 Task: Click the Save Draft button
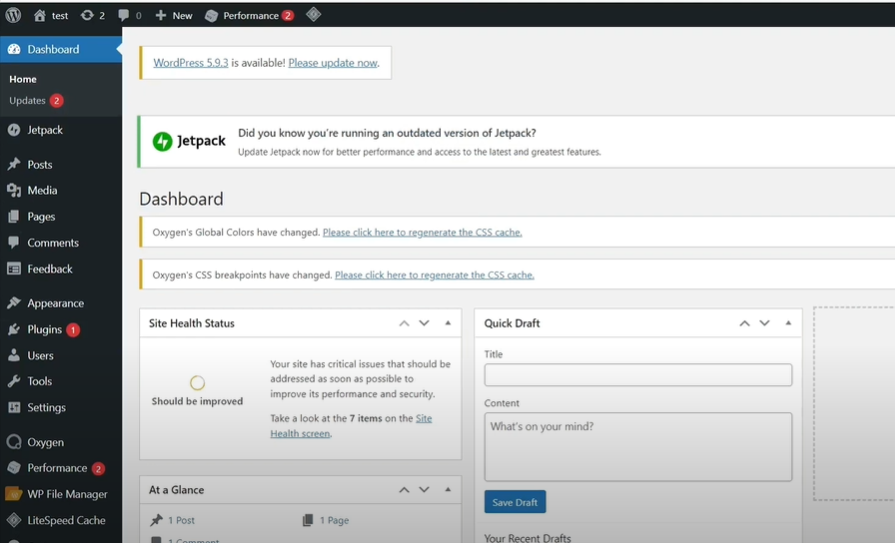pyautogui.click(x=515, y=502)
